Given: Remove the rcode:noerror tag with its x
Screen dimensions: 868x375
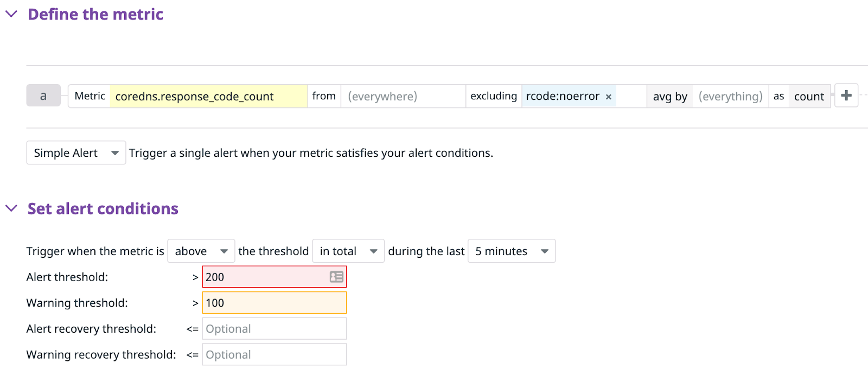Looking at the screenshot, I should tap(609, 97).
